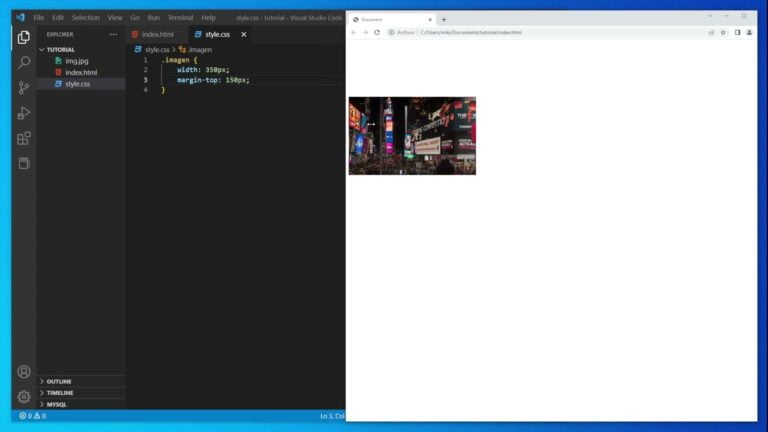This screenshot has width=768, height=432.
Task: Open the Run menu
Action: (153, 18)
